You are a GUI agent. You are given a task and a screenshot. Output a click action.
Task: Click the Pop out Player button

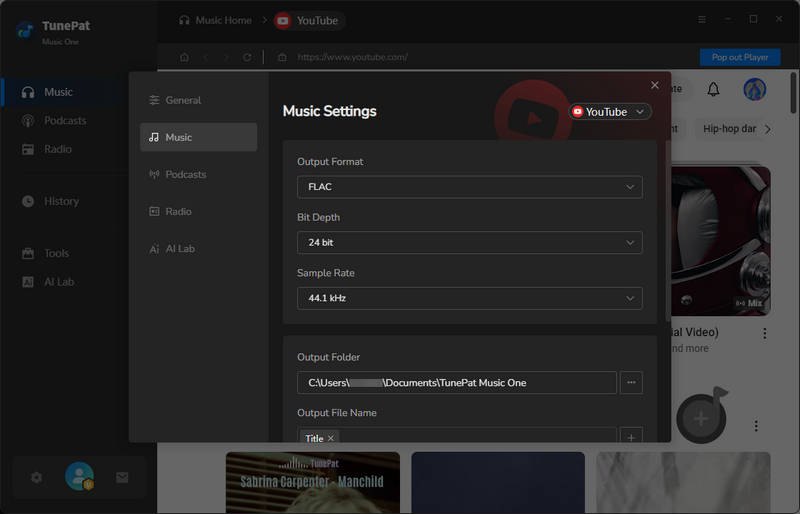coord(739,57)
